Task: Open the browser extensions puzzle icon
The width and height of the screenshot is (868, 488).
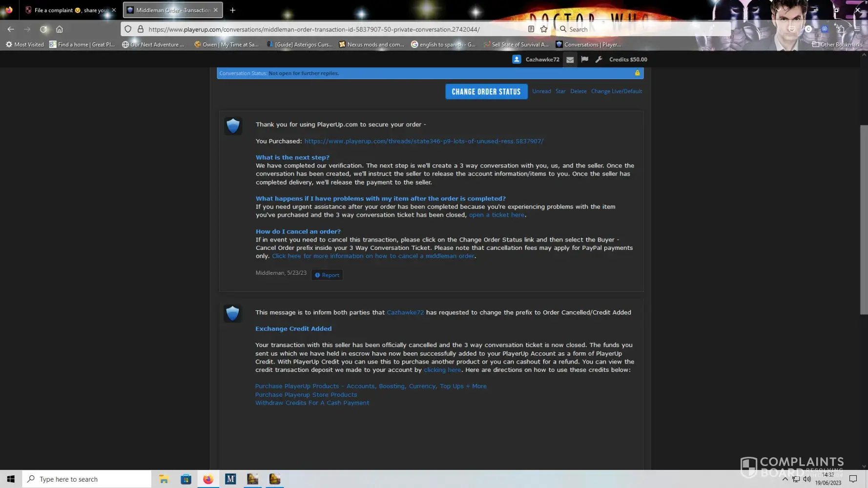Action: [840, 29]
